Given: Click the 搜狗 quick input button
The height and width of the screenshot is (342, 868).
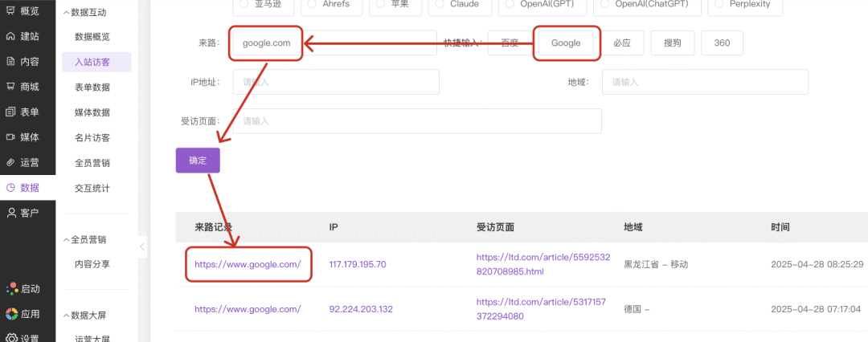Looking at the screenshot, I should point(673,43).
